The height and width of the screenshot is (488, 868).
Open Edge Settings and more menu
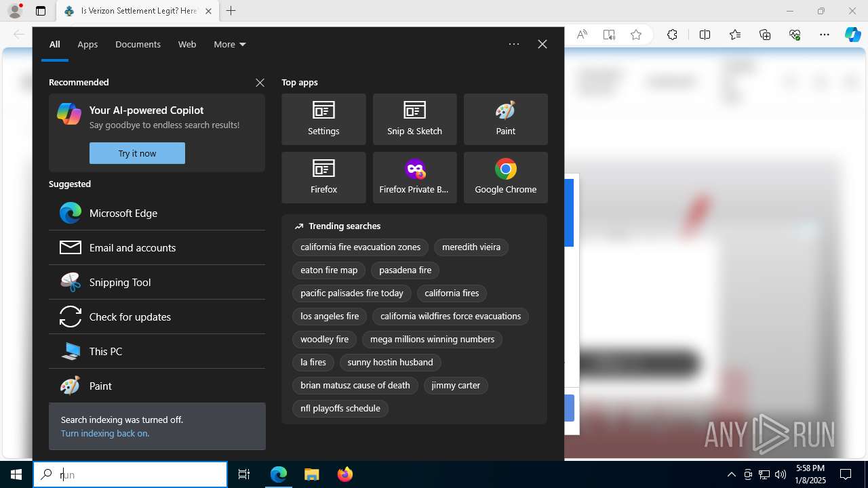tap(824, 35)
